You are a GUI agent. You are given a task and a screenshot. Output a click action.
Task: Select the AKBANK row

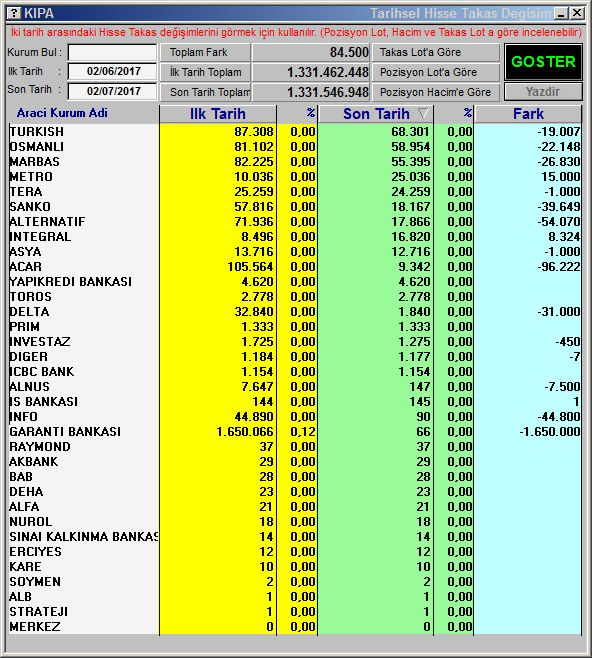pyautogui.click(x=295, y=462)
